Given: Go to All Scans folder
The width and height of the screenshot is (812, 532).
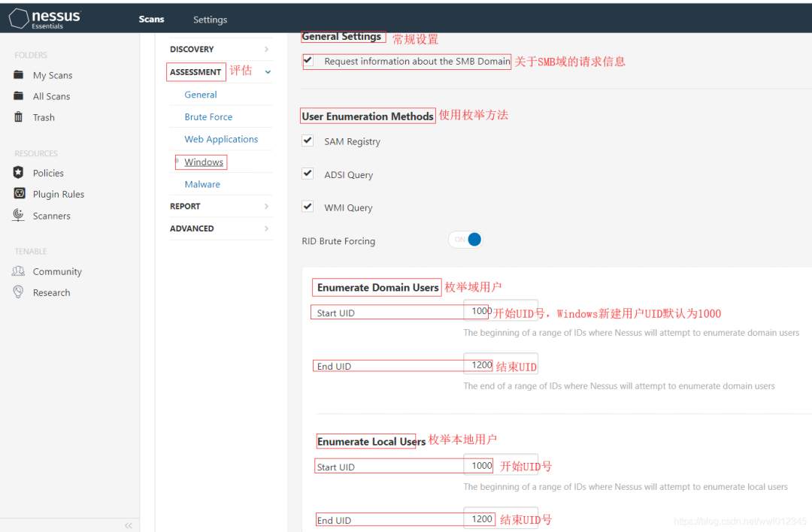Looking at the screenshot, I should click(x=51, y=96).
